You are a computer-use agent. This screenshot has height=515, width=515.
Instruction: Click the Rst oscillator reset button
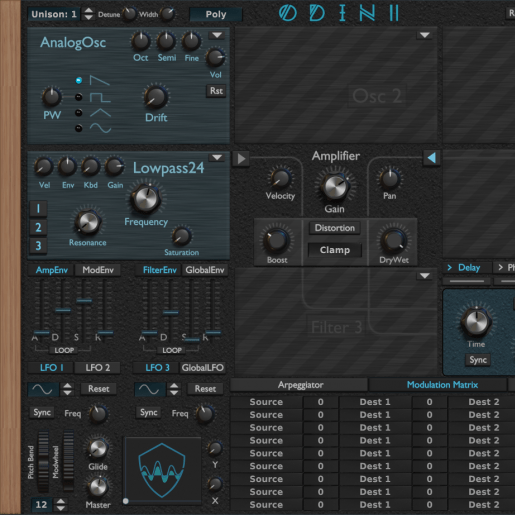click(216, 91)
